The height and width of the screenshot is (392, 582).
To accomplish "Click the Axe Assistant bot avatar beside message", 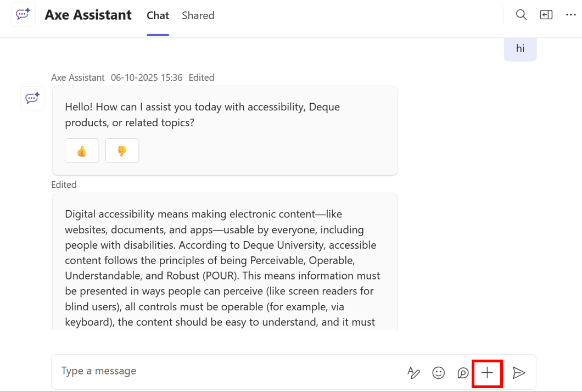I will pos(32,98).
